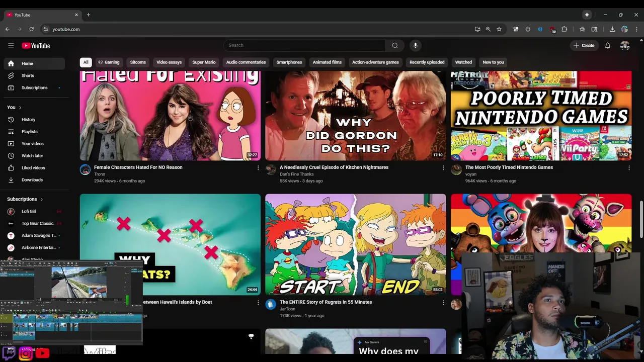Click the Chrome profile picture
This screenshot has height=362, width=644.
pyautogui.click(x=624, y=29)
